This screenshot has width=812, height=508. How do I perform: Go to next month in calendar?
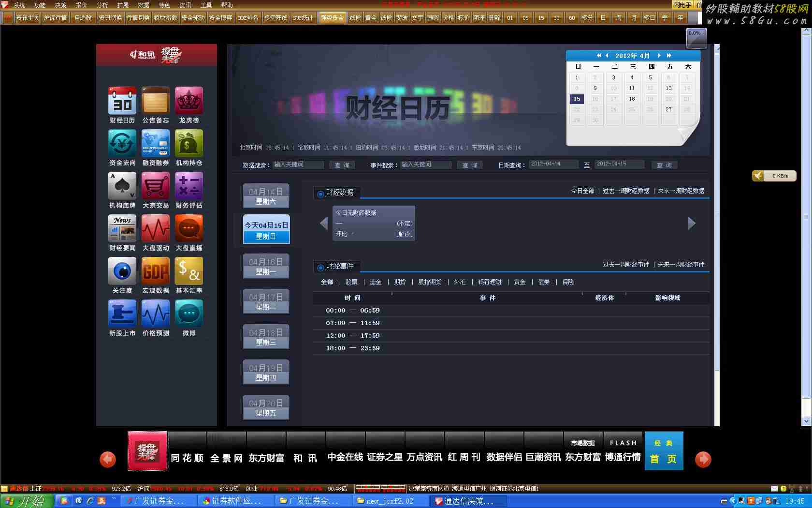pos(659,56)
